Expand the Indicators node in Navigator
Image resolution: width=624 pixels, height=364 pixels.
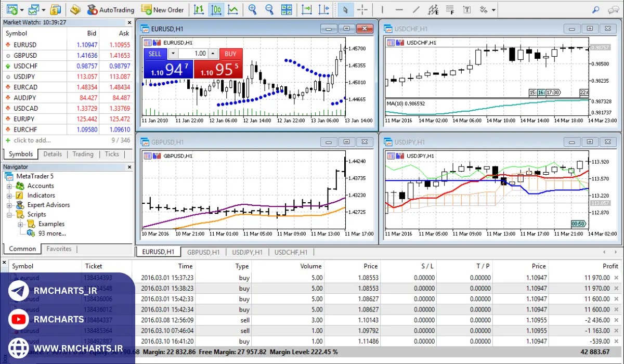(x=9, y=196)
